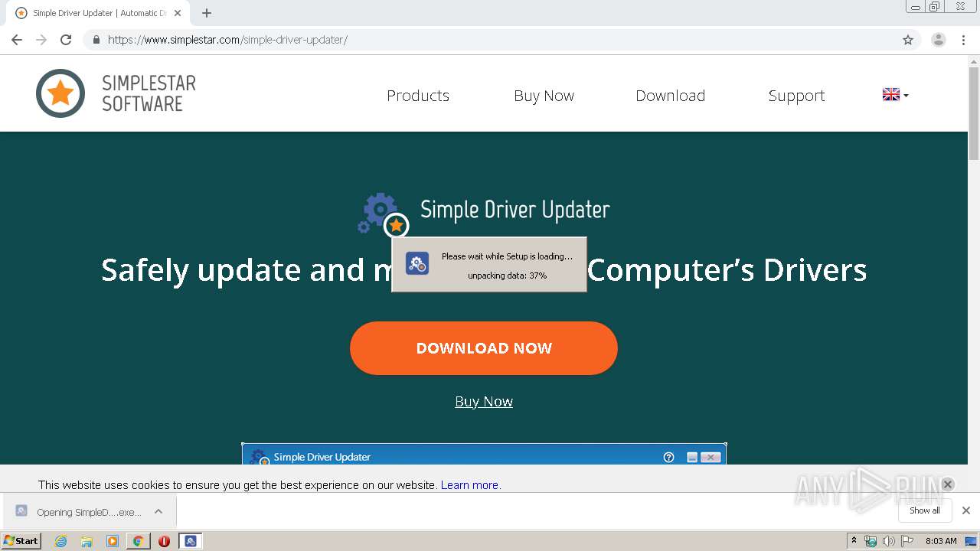The image size is (980, 551).
Task: Open the SimpleD....exe download item
Action: pos(89,512)
